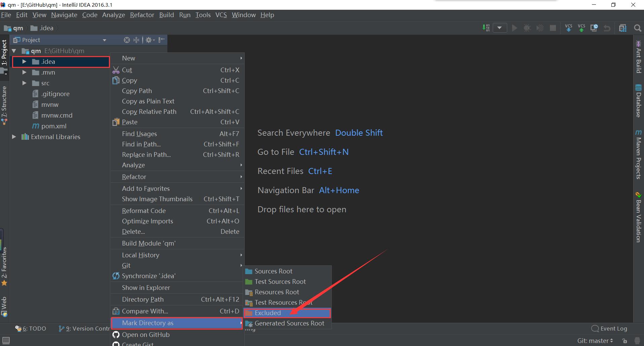Open Bean Validation tool window
This screenshot has width=644, height=346.
pos(638,217)
